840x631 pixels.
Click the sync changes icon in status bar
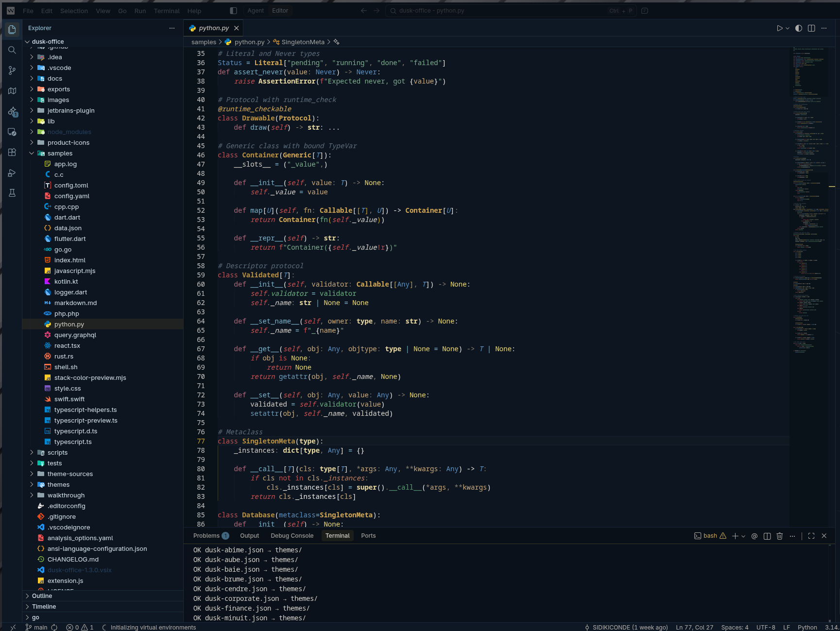[x=54, y=627]
